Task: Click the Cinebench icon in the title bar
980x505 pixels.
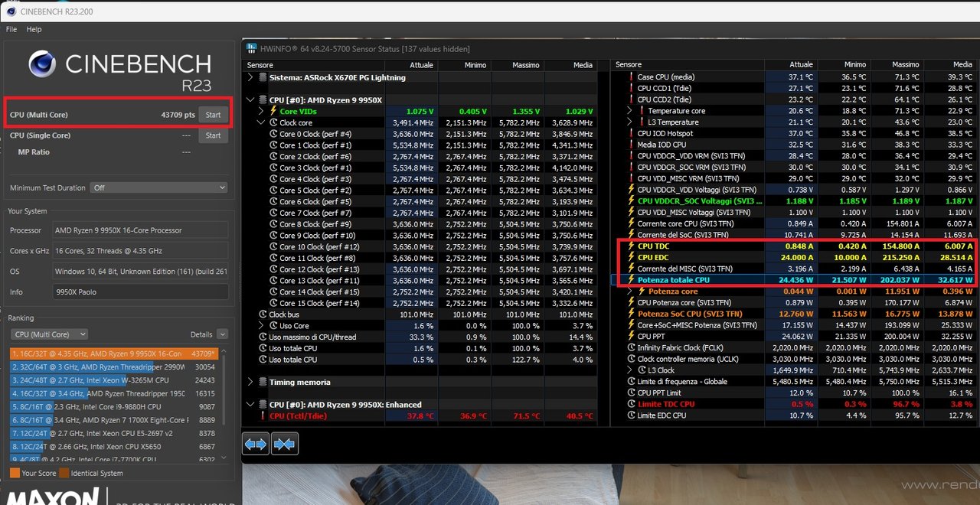Action: click(x=10, y=12)
